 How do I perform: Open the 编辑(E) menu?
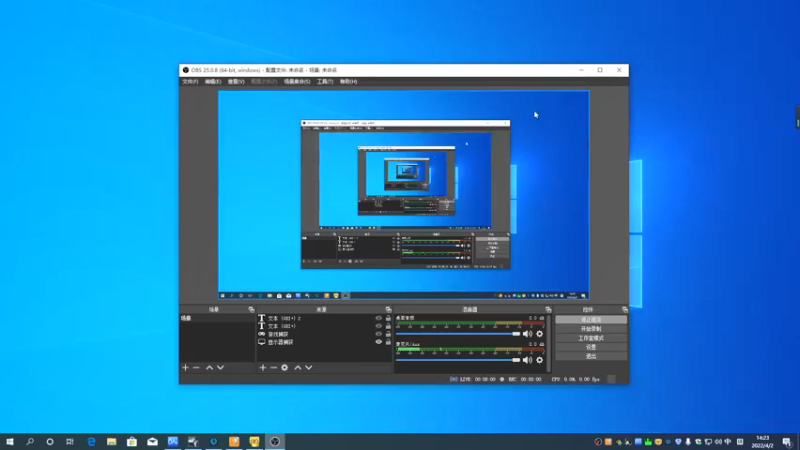click(213, 82)
